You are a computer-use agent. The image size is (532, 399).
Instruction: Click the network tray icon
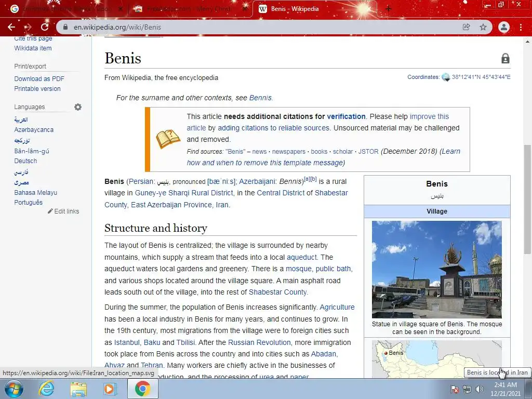[x=467, y=389]
